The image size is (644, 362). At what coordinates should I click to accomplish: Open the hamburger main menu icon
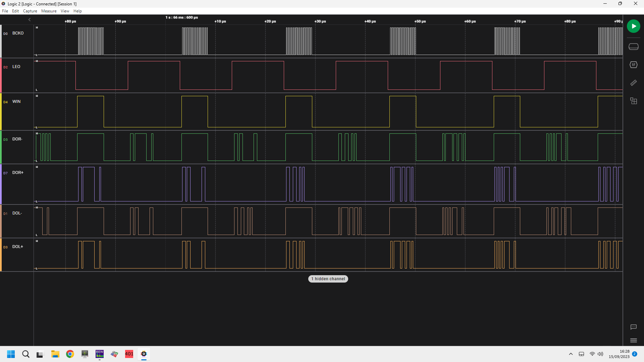(x=633, y=341)
